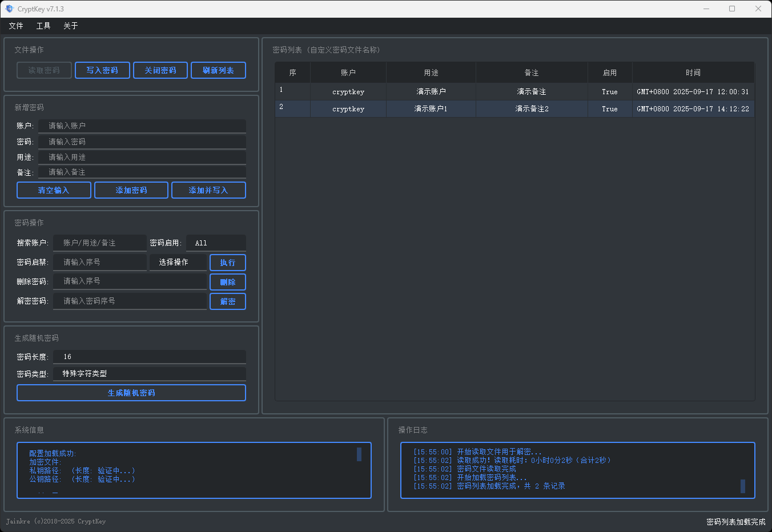772x532 pixels.
Task: Click the 添加密码 button
Action: [131, 190]
